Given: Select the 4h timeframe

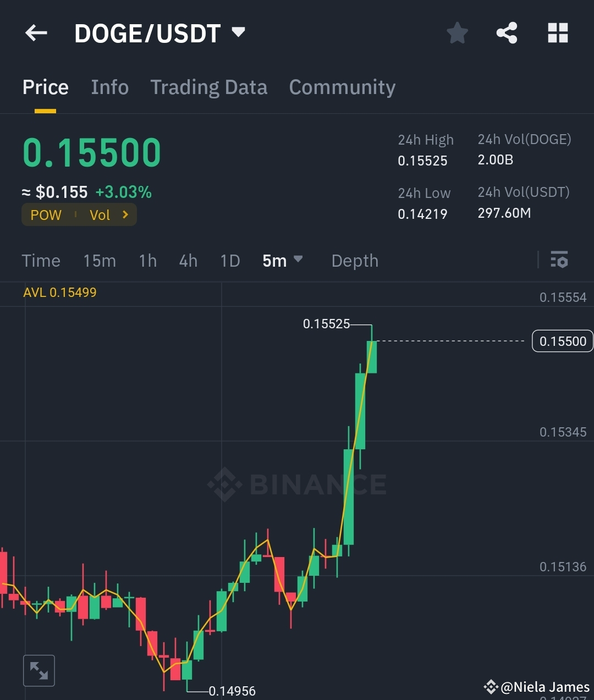Looking at the screenshot, I should point(188,261).
